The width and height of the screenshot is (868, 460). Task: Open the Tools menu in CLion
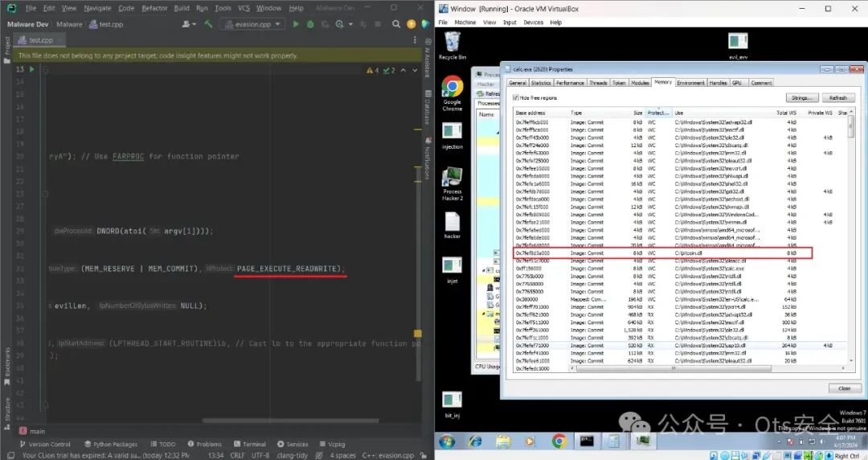click(x=223, y=8)
